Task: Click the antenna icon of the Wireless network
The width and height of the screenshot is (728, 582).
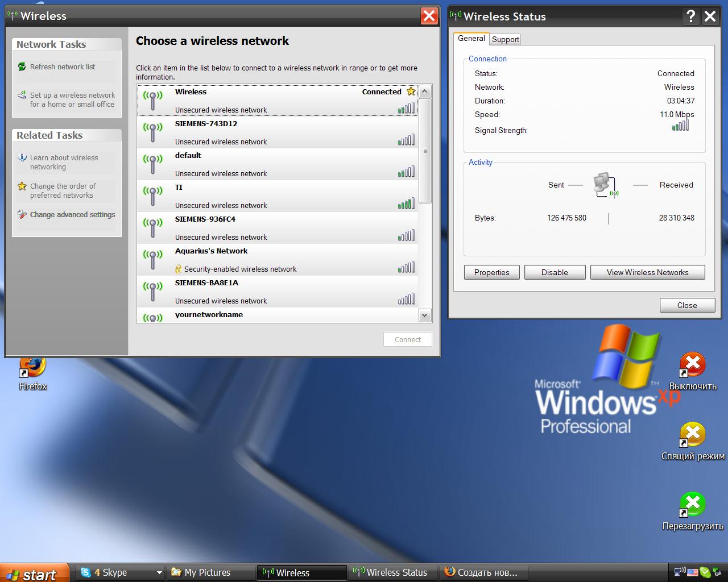Action: (x=152, y=101)
